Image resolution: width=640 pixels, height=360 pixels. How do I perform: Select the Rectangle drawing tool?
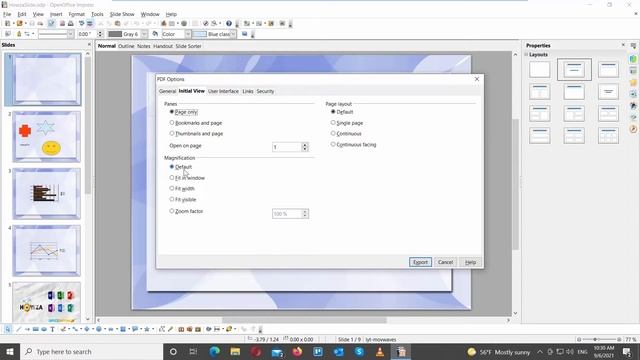pyautogui.click(x=36, y=329)
